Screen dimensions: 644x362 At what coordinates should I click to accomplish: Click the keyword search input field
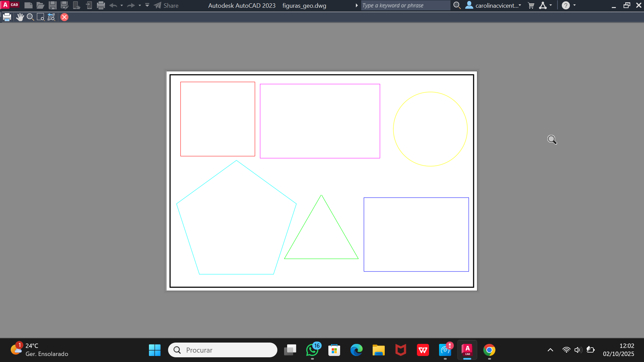[x=405, y=5]
